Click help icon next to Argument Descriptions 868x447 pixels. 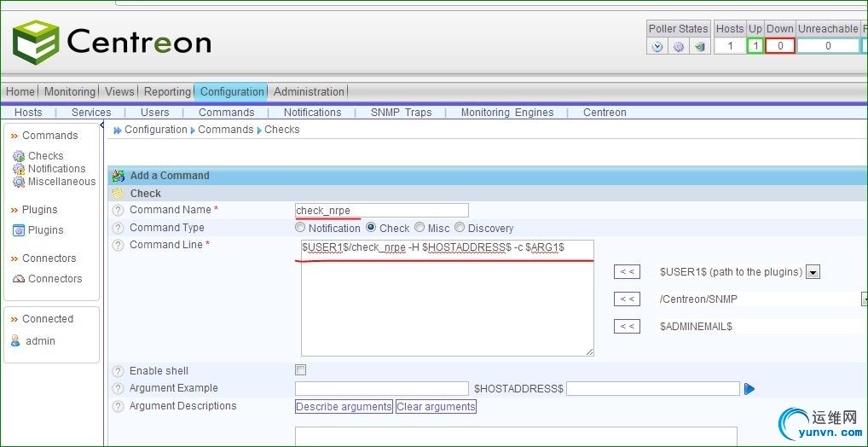click(x=118, y=407)
